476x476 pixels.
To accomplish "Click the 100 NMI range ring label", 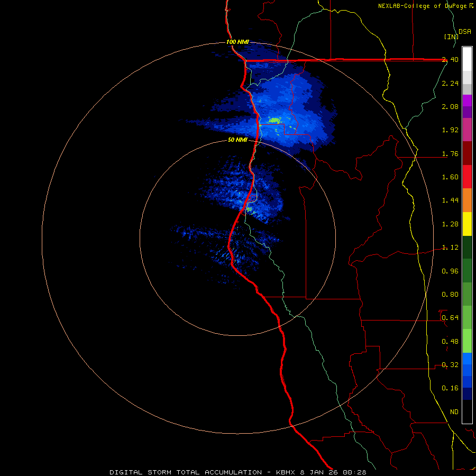I will tap(237, 42).
